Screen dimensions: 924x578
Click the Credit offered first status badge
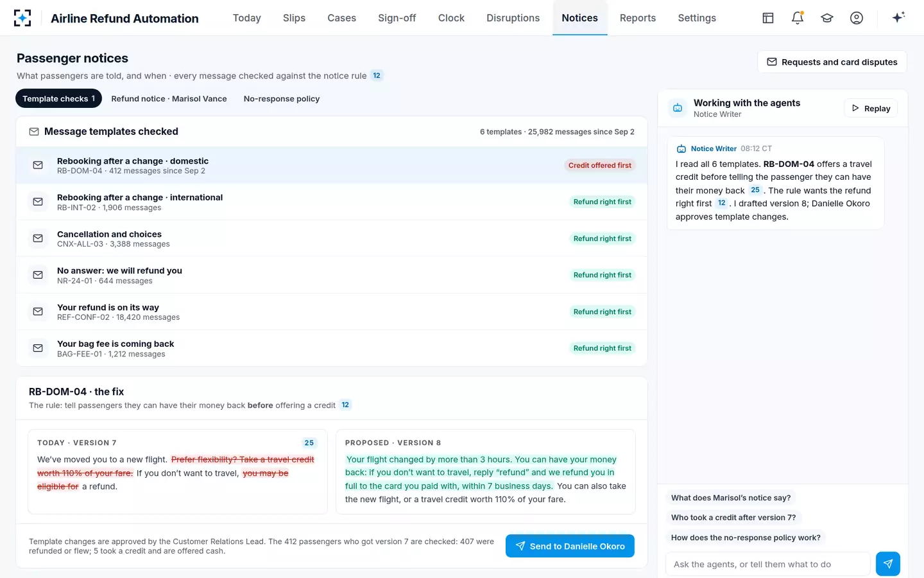pyautogui.click(x=600, y=166)
